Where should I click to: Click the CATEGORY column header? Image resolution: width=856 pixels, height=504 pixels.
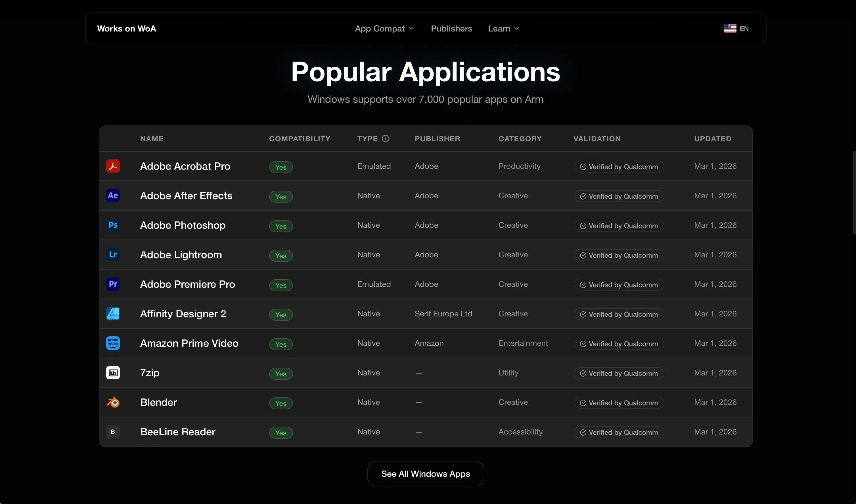520,138
